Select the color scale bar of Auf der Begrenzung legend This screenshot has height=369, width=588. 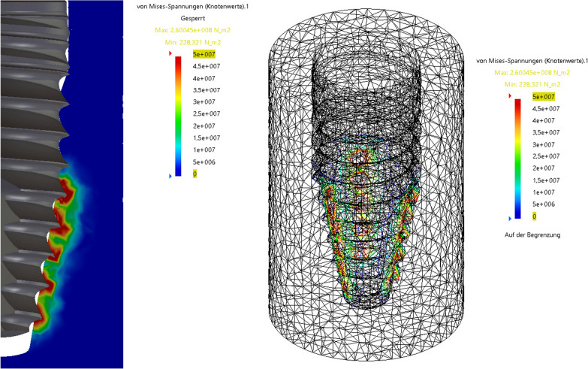518,159
